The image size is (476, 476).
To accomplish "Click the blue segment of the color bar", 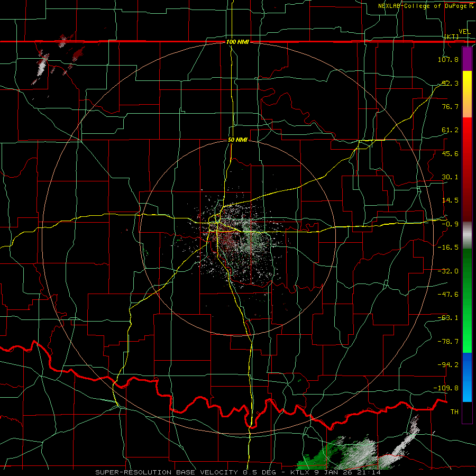I will tap(467, 377).
